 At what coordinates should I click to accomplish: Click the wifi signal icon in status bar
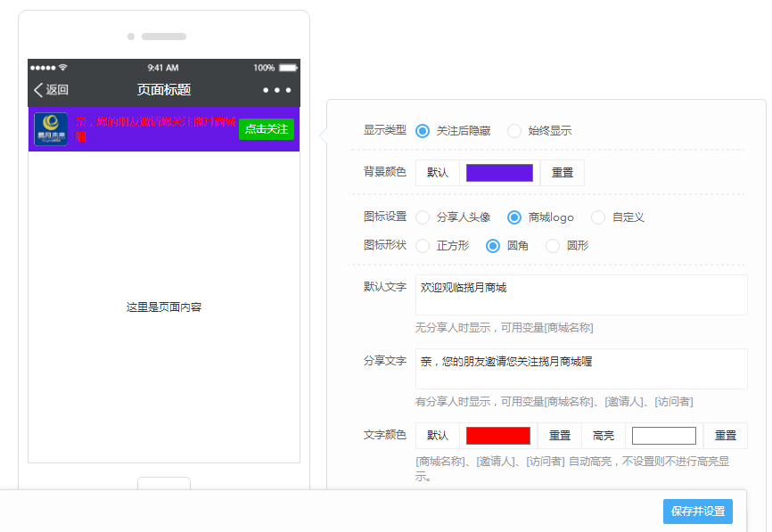[x=62, y=67]
